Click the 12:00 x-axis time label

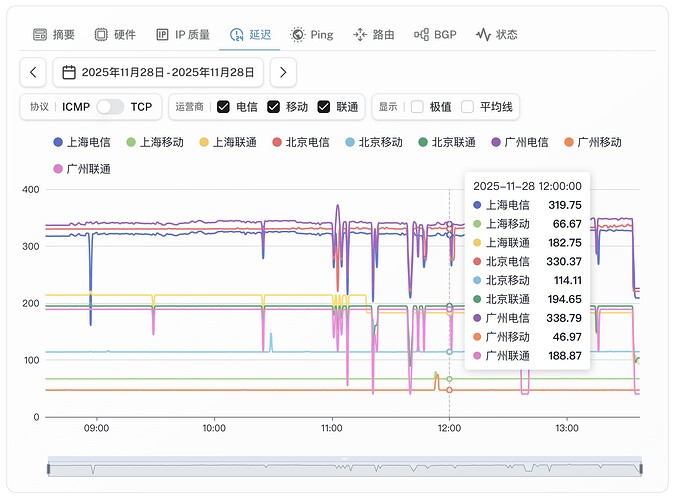(x=449, y=428)
